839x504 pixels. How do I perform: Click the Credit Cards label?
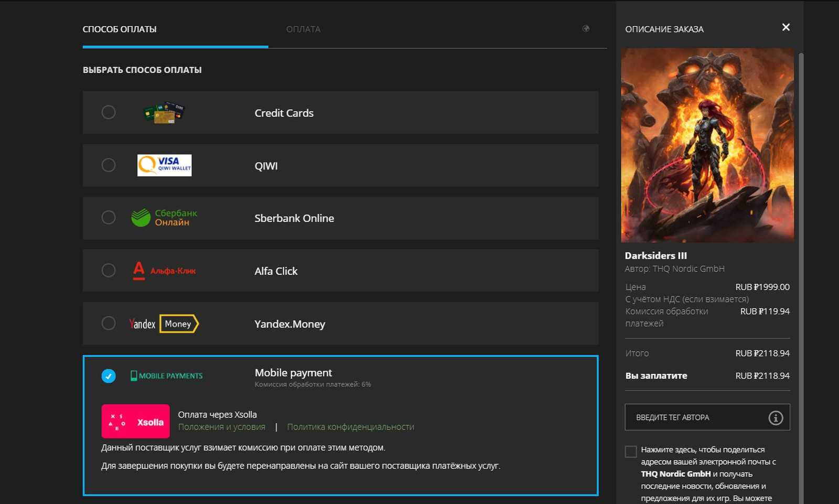(284, 113)
